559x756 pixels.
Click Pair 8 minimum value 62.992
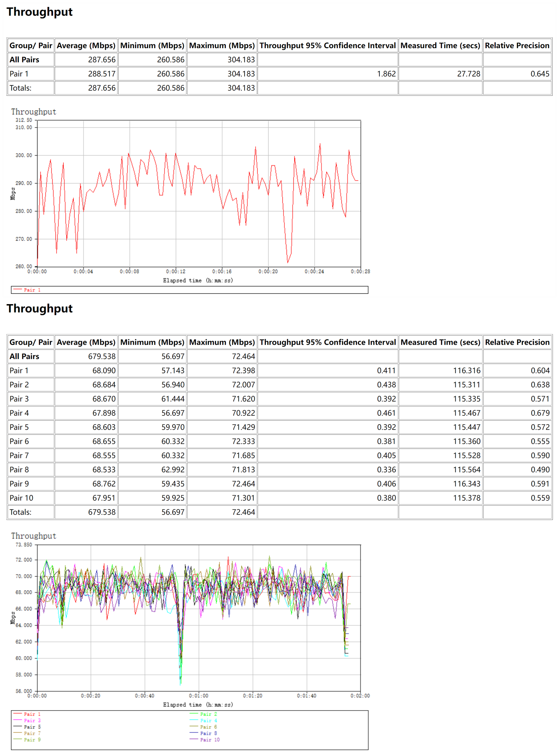point(173,469)
